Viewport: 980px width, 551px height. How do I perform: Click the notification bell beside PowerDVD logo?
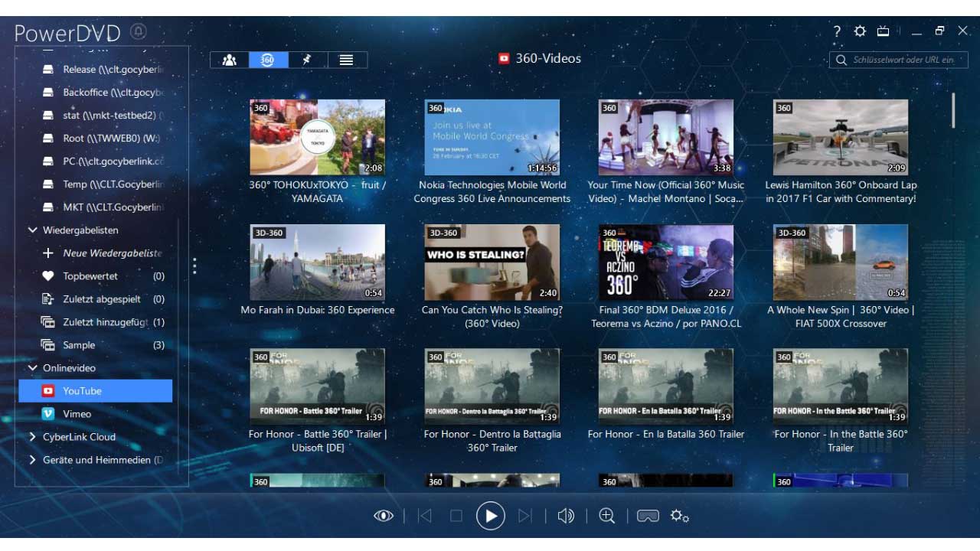138,31
